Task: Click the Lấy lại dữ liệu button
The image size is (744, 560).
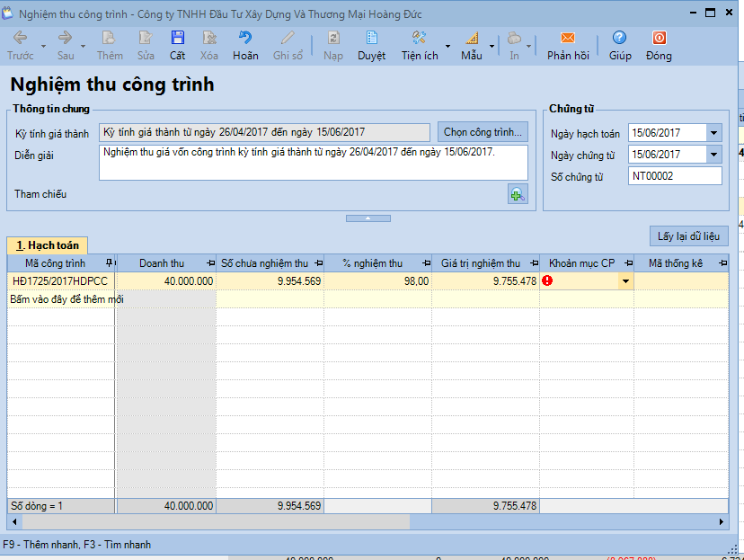Action: coord(688,236)
